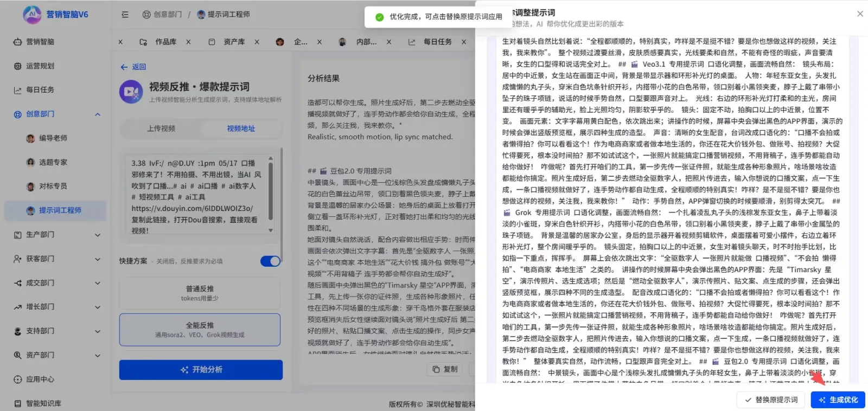Click the 分析结果 heading
Viewport: 868px width, 411px height.
point(323,79)
